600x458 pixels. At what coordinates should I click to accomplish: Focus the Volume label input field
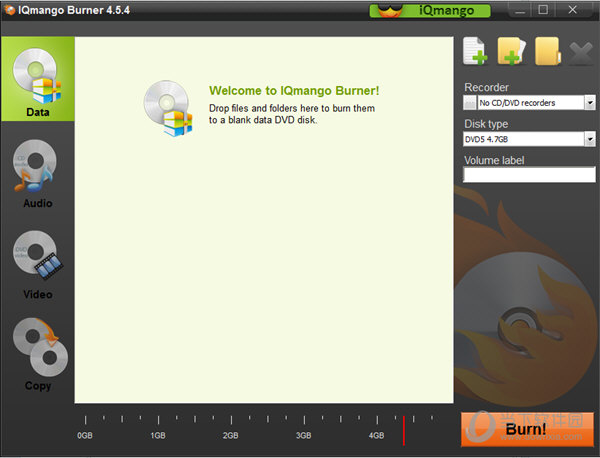pos(529,174)
